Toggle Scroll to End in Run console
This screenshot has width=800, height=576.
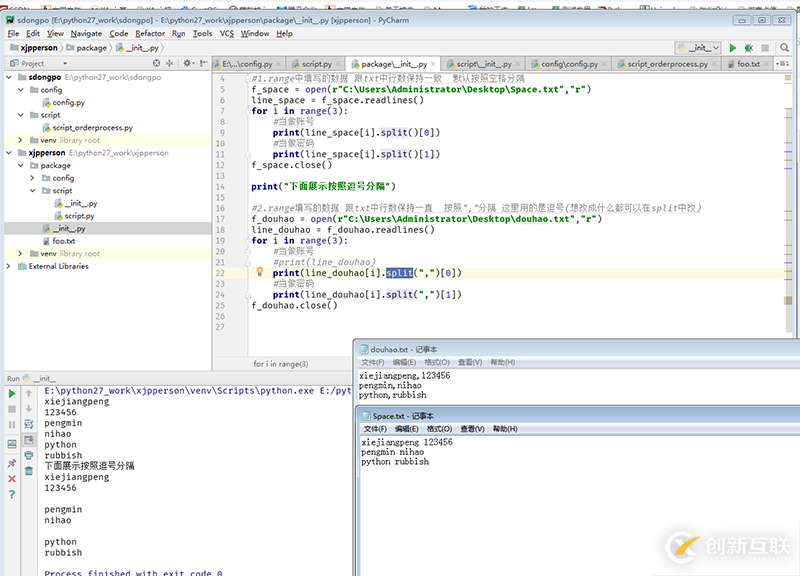point(29,440)
